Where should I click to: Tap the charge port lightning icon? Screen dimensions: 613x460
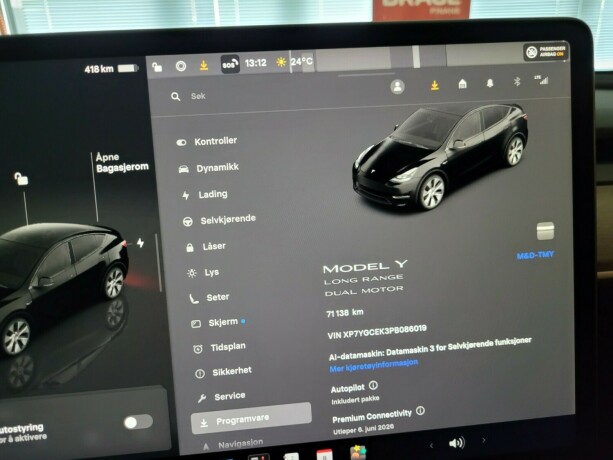140,243
